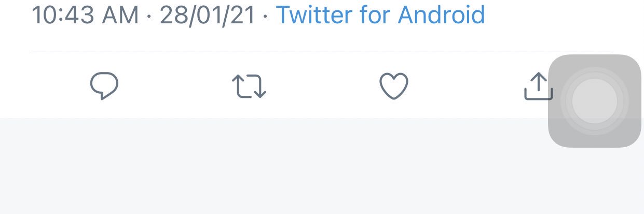644x214 pixels.
Task: Click the comment bubble in action bar
Action: (104, 86)
